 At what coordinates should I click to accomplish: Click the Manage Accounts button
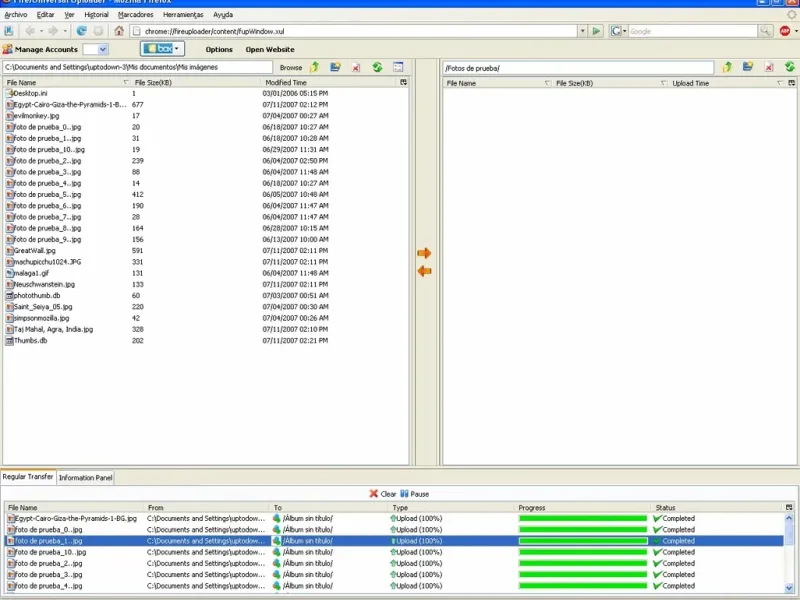[x=40, y=49]
